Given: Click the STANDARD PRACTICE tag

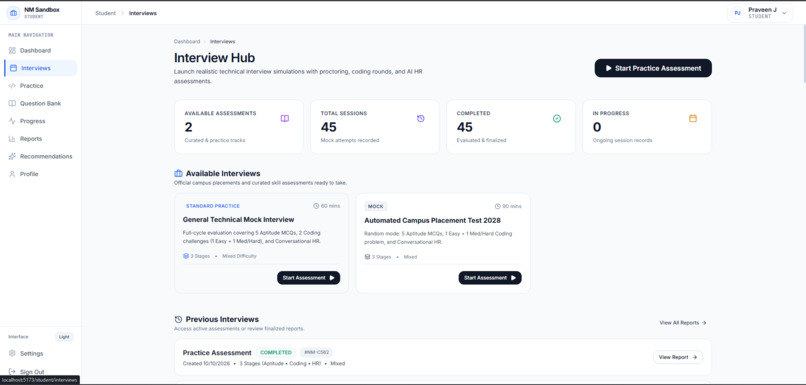Looking at the screenshot, I should (213, 206).
